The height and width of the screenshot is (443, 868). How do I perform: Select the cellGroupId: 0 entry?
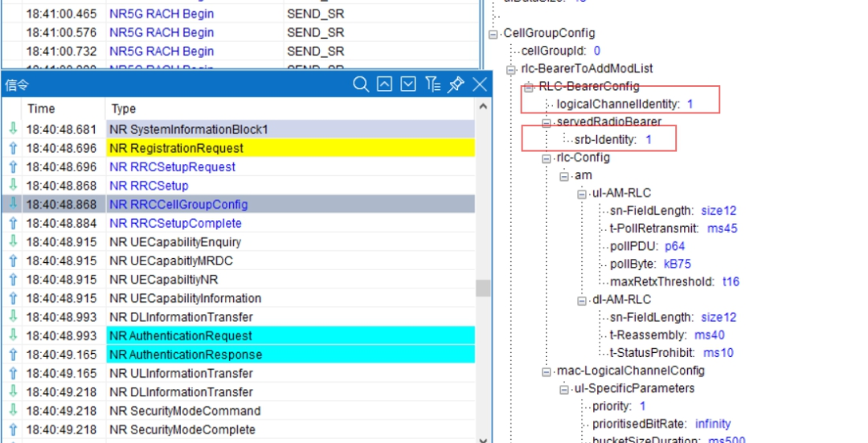(x=561, y=51)
